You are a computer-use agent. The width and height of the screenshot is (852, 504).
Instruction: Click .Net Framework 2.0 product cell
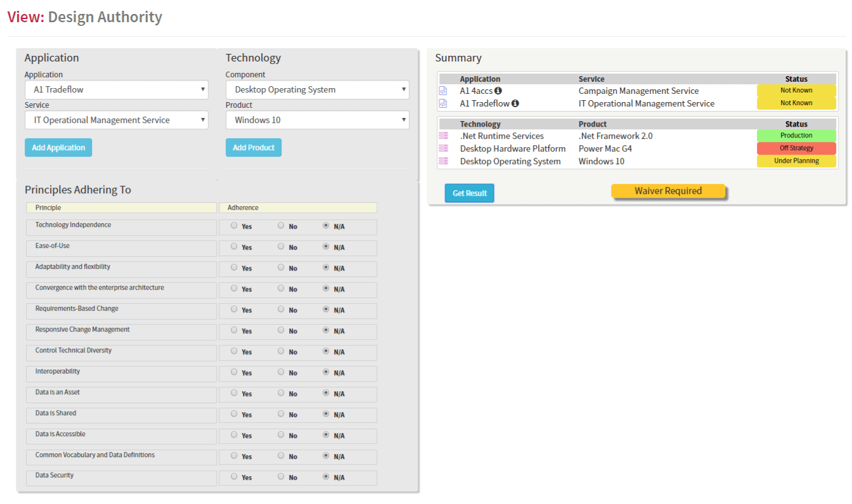616,136
